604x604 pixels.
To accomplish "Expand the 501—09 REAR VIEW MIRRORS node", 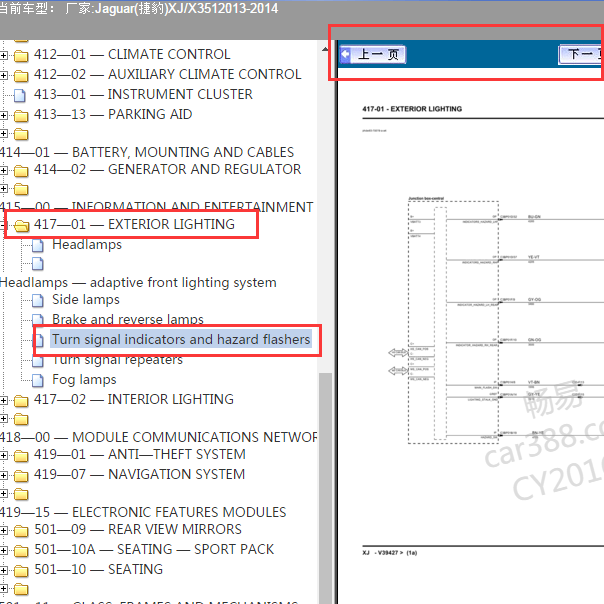I will point(4,530).
